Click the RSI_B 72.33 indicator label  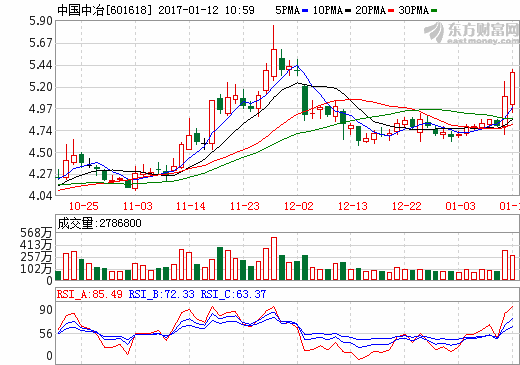[162, 294]
